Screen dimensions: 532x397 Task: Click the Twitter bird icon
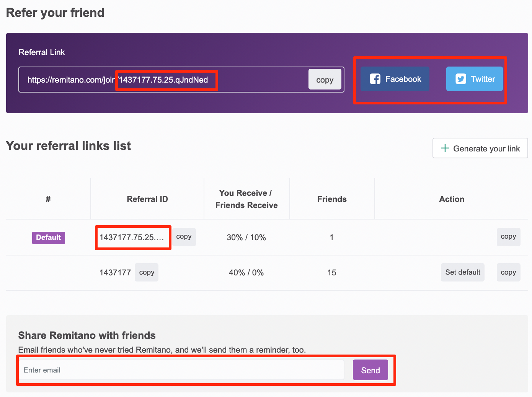coord(461,79)
